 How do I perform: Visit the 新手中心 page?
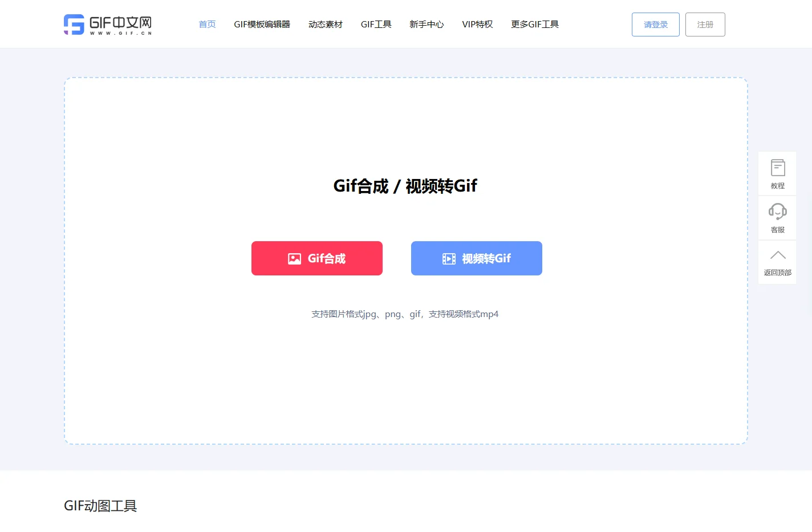[x=427, y=25]
